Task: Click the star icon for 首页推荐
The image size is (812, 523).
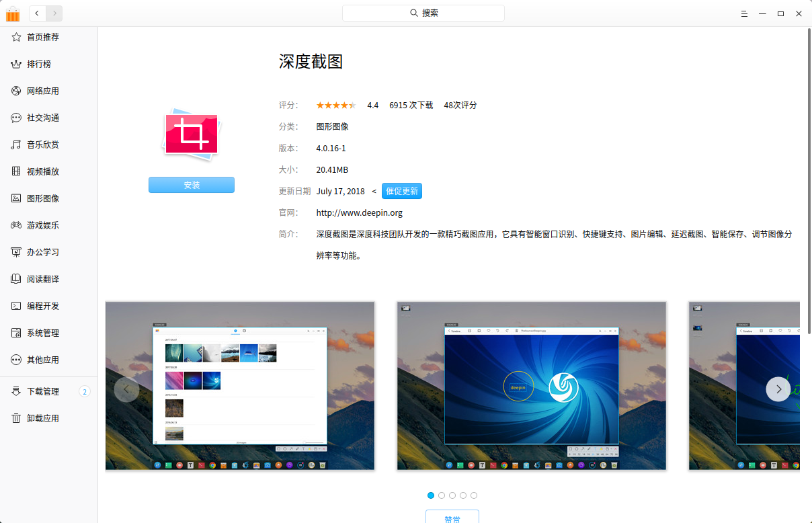Action: coord(16,37)
